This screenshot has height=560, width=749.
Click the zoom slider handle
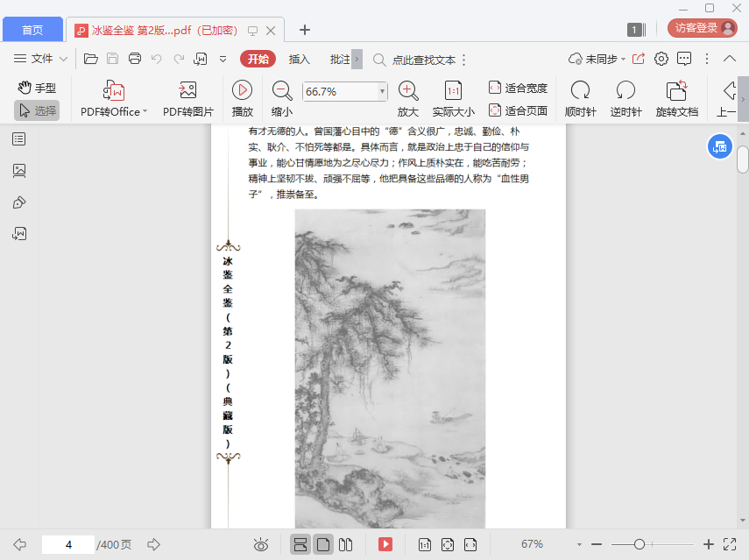coord(639,543)
